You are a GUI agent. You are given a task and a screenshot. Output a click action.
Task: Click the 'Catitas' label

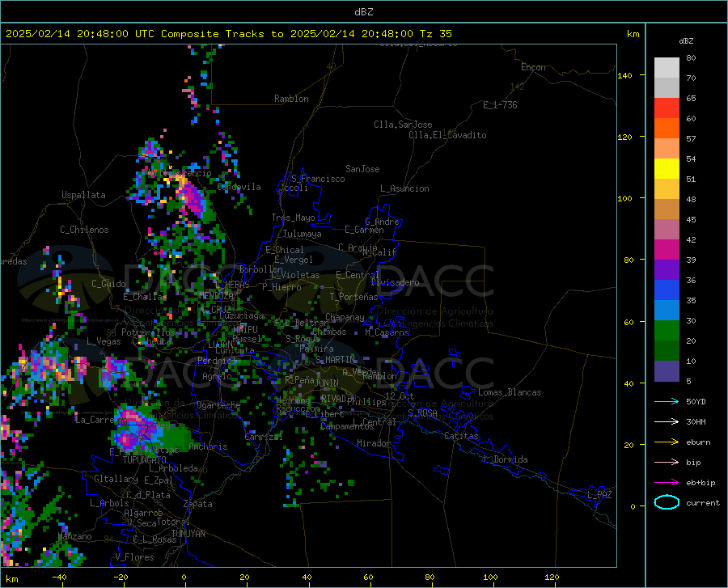(x=461, y=436)
